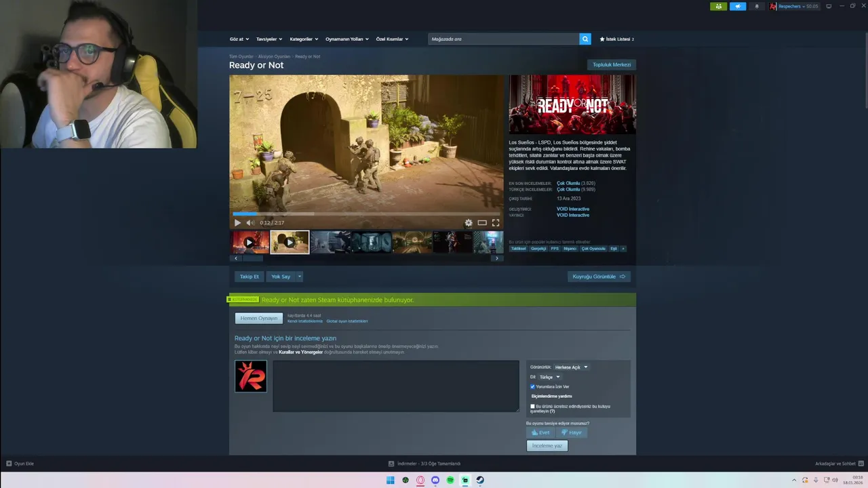Open Kurallar ve Yönergeler link
Image resolution: width=868 pixels, height=488 pixels.
[x=300, y=352]
